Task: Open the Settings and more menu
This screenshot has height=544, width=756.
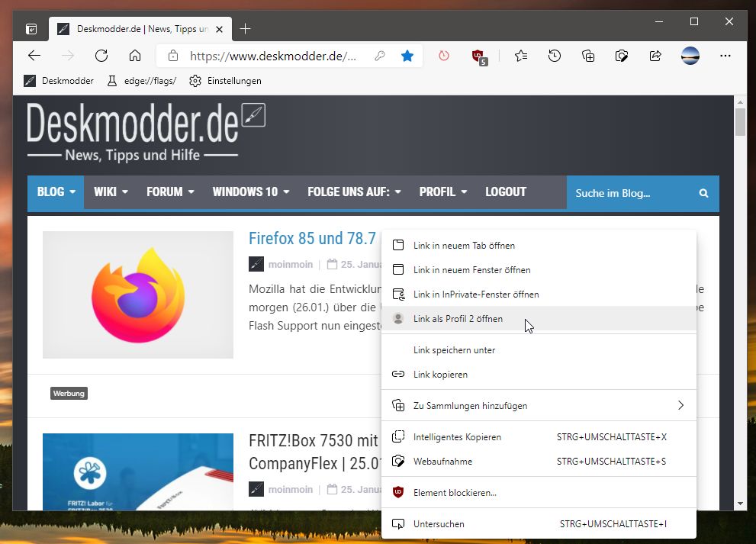Action: point(725,56)
